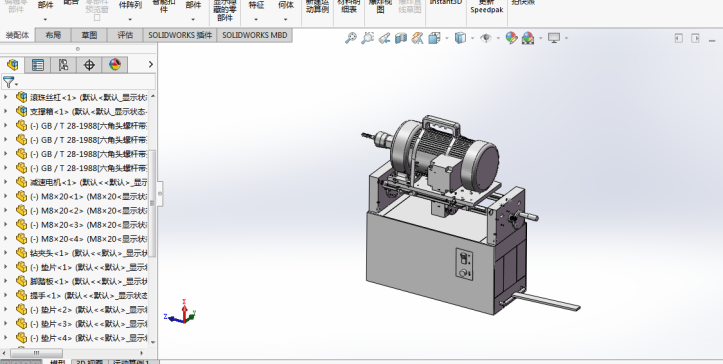
Task: Expand the M8×20<3> tree node
Action: [x=6, y=224]
